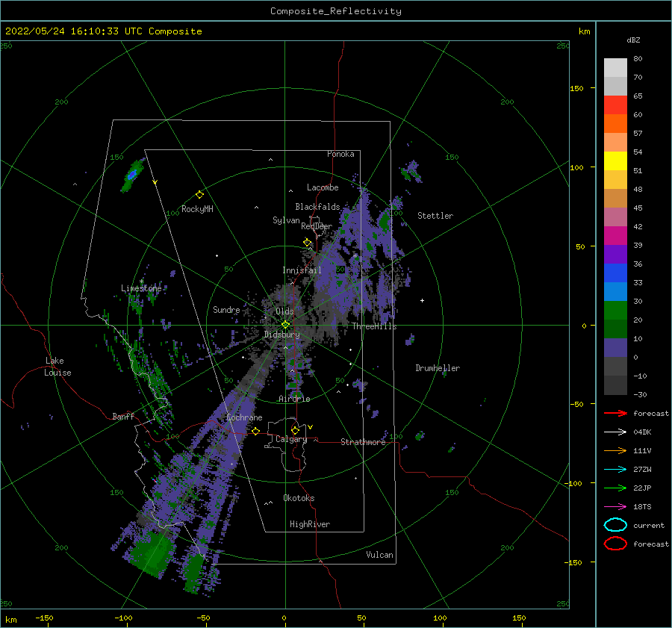Click the ThreeHills label
Screen dimensions: 672x628
click(x=374, y=326)
